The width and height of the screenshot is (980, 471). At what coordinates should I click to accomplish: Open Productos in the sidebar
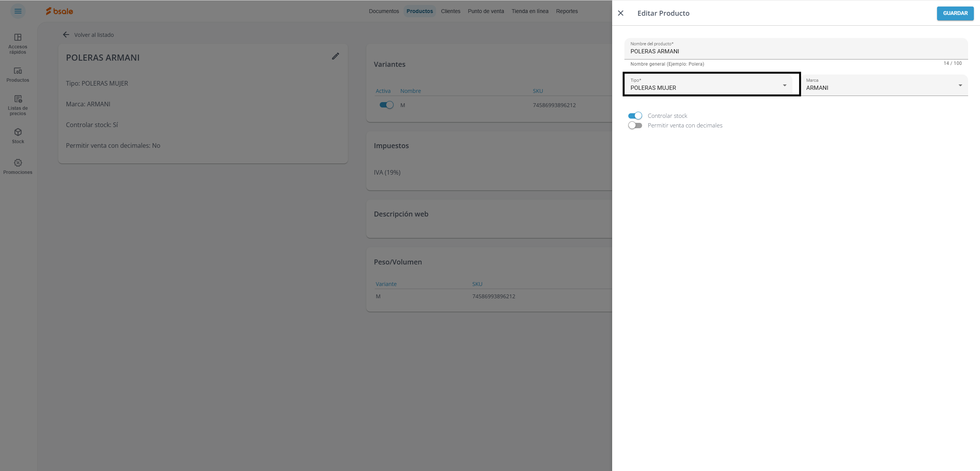(18, 74)
